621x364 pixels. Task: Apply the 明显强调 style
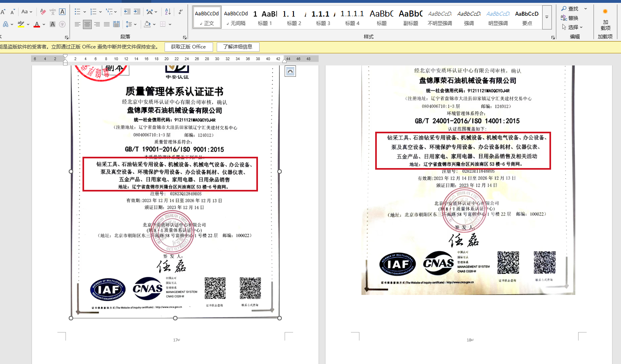[x=498, y=17]
